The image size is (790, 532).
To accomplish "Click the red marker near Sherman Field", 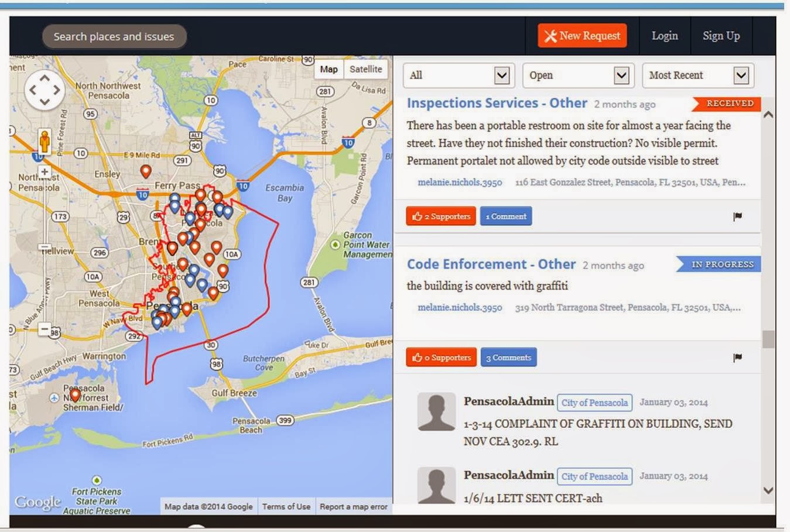I will pyautogui.click(x=74, y=396).
